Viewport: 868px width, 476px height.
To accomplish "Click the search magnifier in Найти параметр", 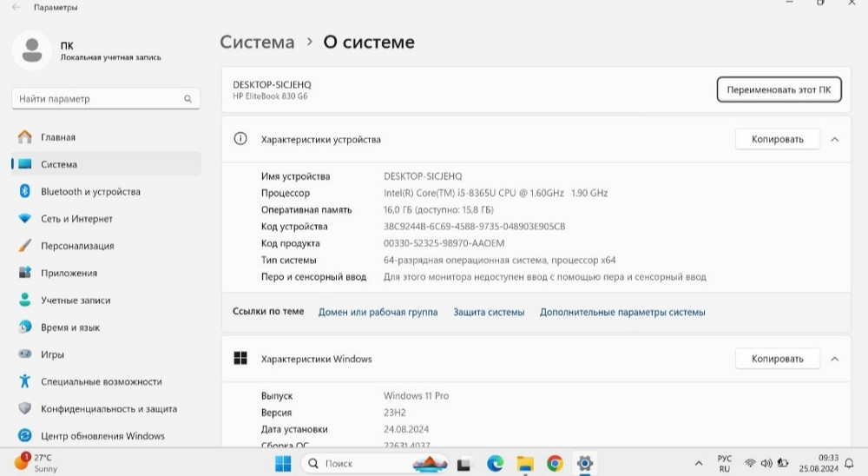I will (187, 99).
